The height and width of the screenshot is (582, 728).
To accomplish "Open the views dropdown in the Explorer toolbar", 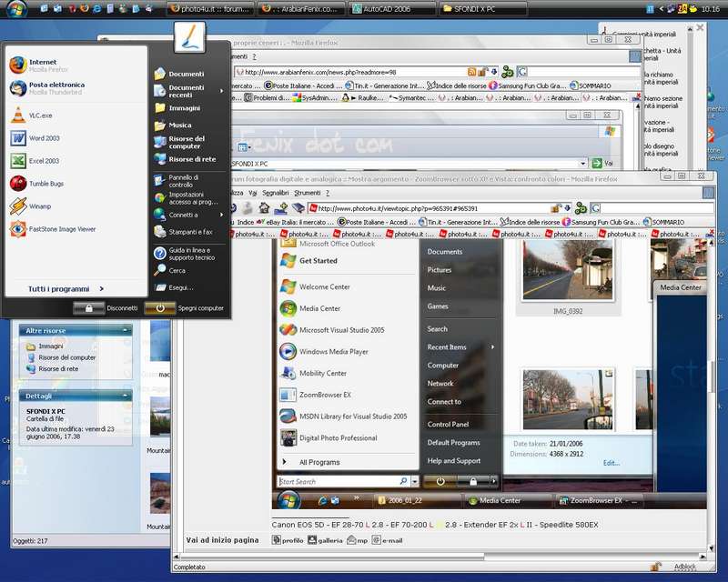I will tap(244, 147).
